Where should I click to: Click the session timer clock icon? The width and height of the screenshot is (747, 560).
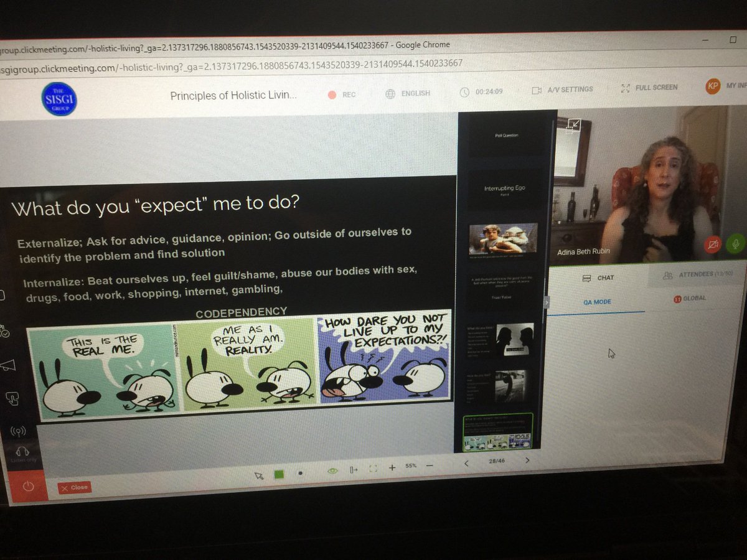464,92
